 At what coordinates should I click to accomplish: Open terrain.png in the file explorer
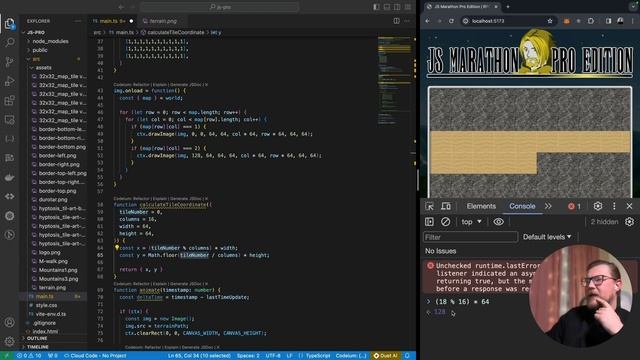click(x=52, y=288)
